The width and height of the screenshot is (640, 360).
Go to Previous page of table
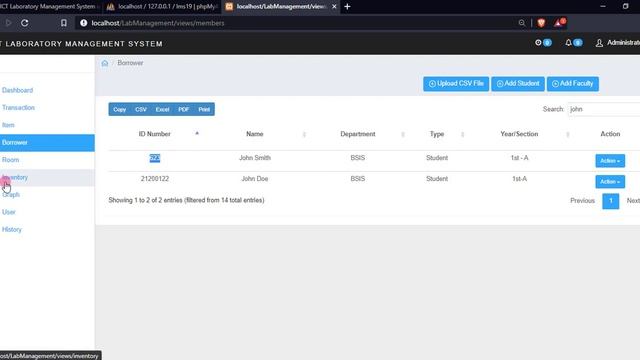582,201
